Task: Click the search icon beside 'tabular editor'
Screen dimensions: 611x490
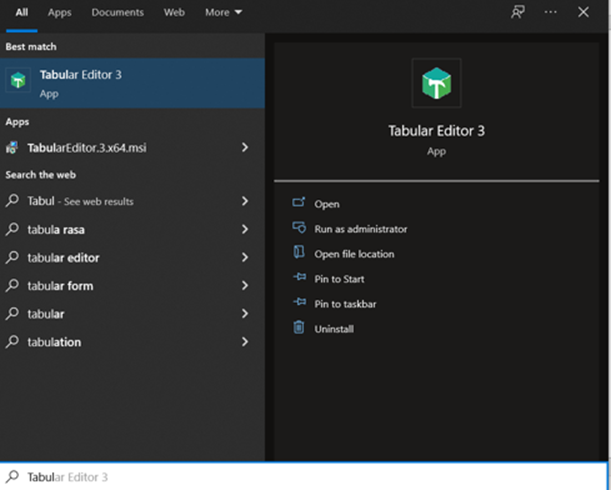Action: pyautogui.click(x=12, y=257)
